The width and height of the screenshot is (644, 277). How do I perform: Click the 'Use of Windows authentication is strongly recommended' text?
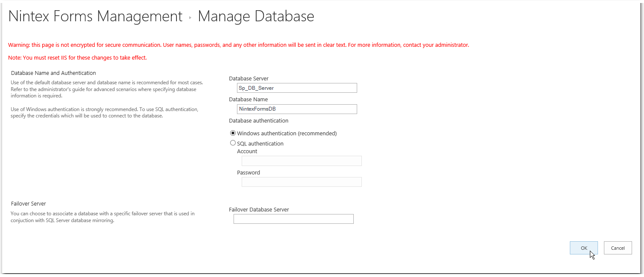[x=104, y=112]
